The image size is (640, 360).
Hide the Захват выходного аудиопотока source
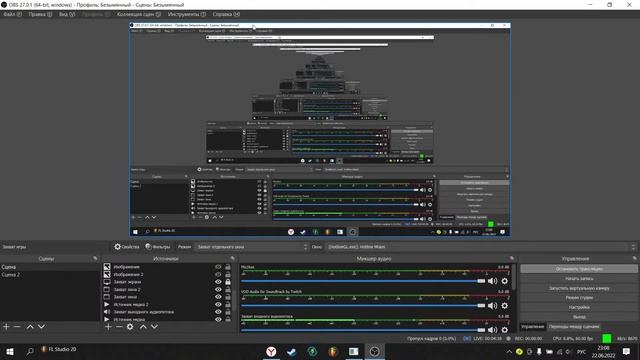click(x=218, y=312)
